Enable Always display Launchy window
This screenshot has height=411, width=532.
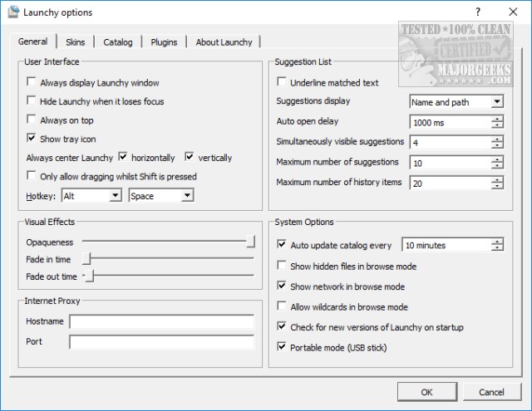32,81
